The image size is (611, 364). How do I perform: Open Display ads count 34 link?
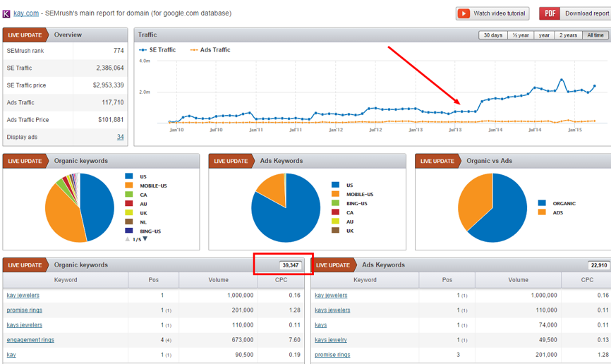pyautogui.click(x=121, y=137)
